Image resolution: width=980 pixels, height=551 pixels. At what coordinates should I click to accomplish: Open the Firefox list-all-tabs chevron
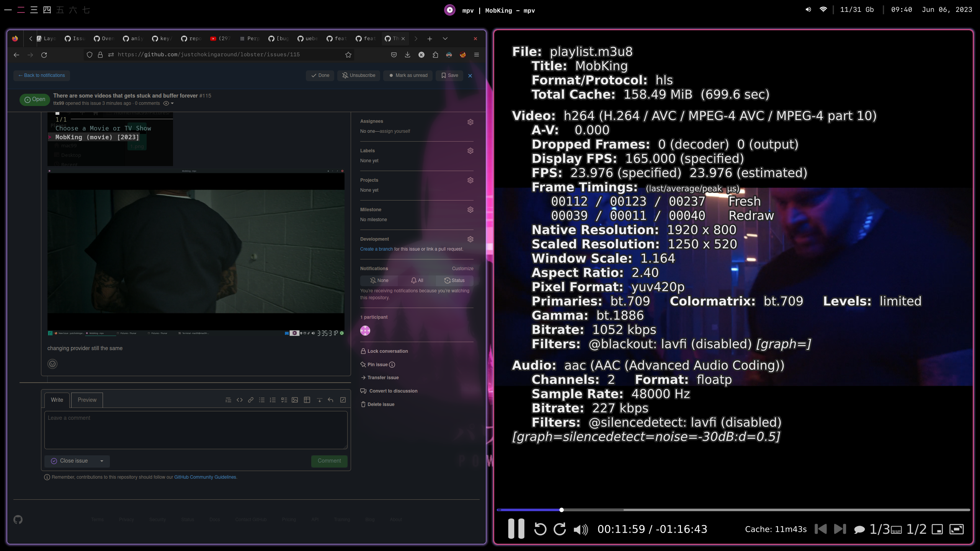click(x=445, y=39)
